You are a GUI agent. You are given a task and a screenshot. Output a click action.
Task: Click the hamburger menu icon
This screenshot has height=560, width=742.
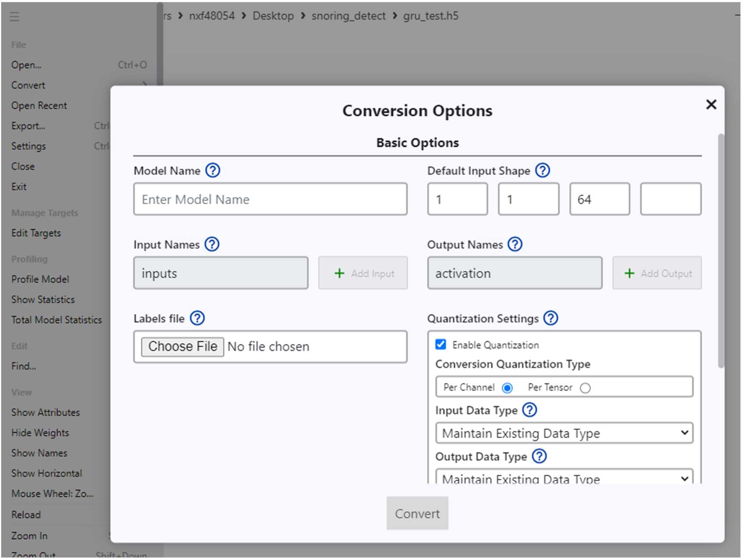click(x=14, y=17)
